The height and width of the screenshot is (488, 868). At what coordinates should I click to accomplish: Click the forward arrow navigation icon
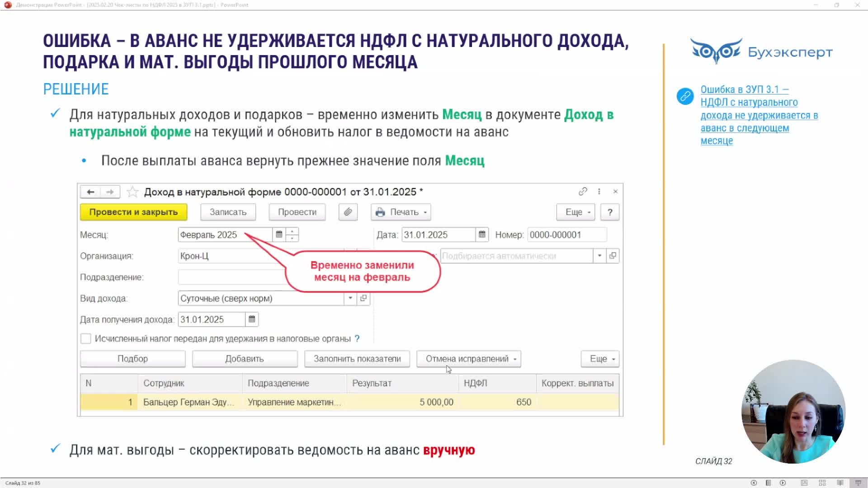click(110, 192)
